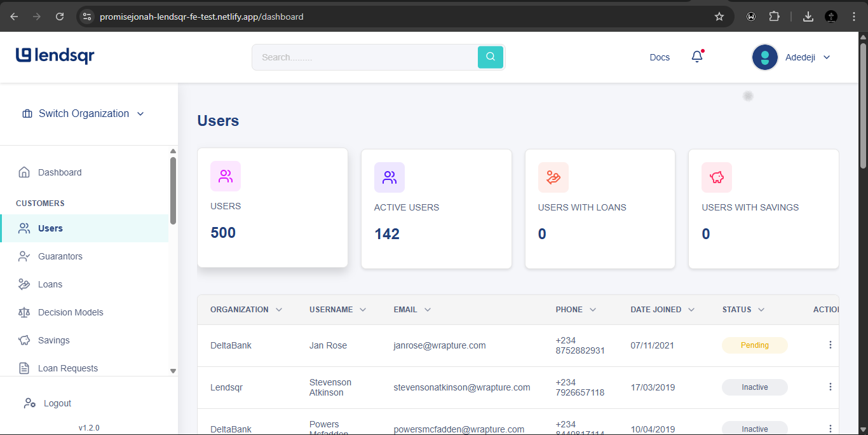Screen dimensions: 868x435
Task: Bookmark page with star icon
Action: (719, 17)
